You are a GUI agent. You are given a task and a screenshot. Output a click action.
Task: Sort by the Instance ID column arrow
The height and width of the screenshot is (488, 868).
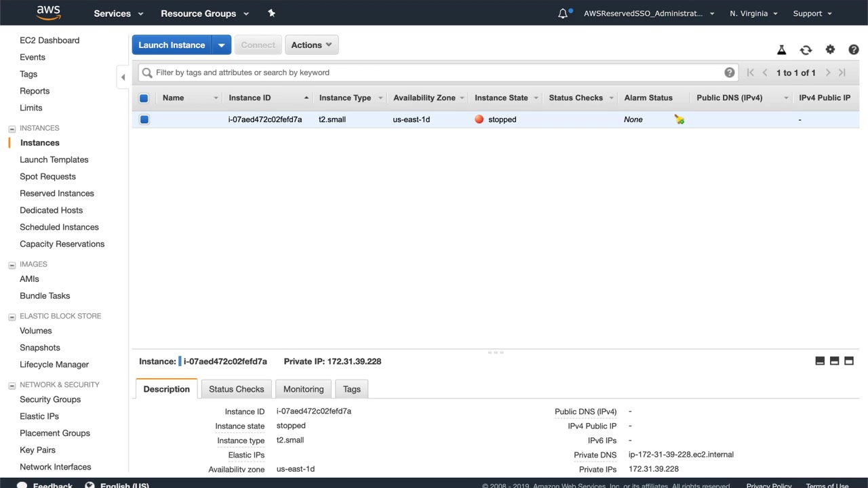[307, 98]
